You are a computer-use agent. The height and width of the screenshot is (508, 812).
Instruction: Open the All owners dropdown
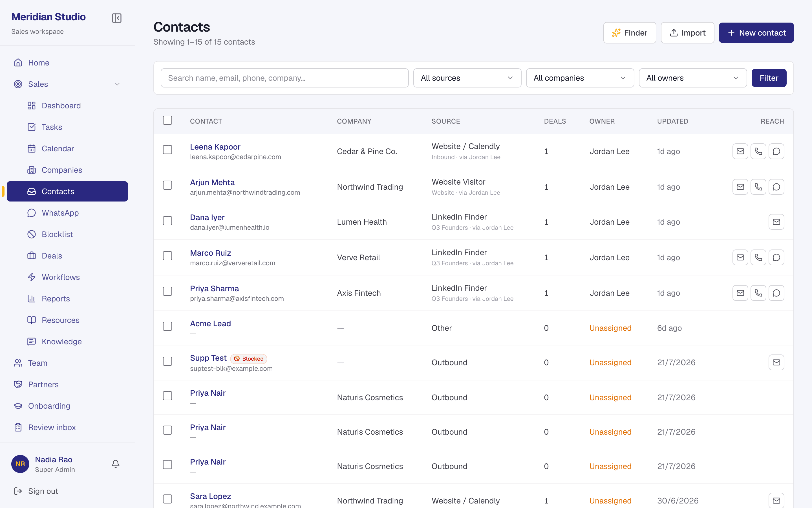pyautogui.click(x=692, y=78)
